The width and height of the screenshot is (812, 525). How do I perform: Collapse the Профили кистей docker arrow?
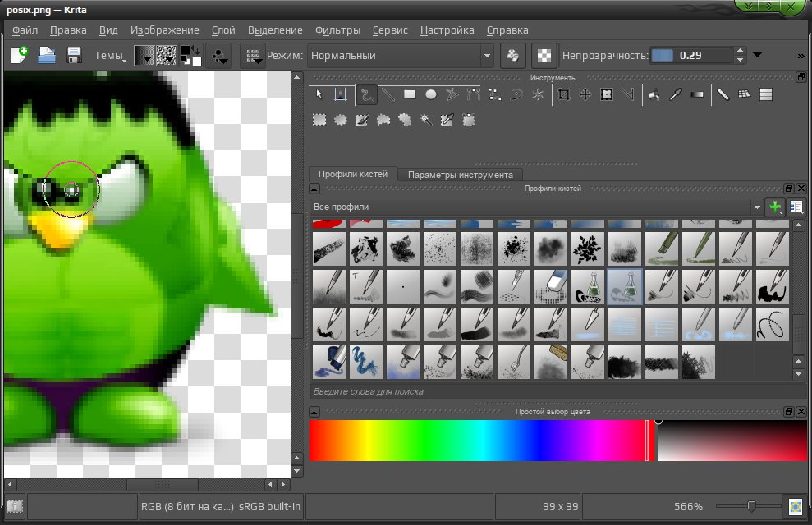(314, 189)
